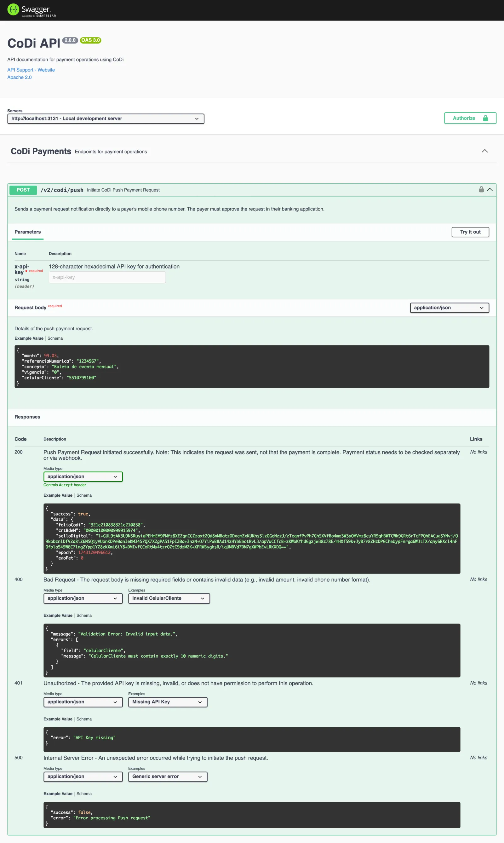Viewport: 504px width, 843px height.
Task: Select Example Value for the 401 response
Action: pos(58,719)
